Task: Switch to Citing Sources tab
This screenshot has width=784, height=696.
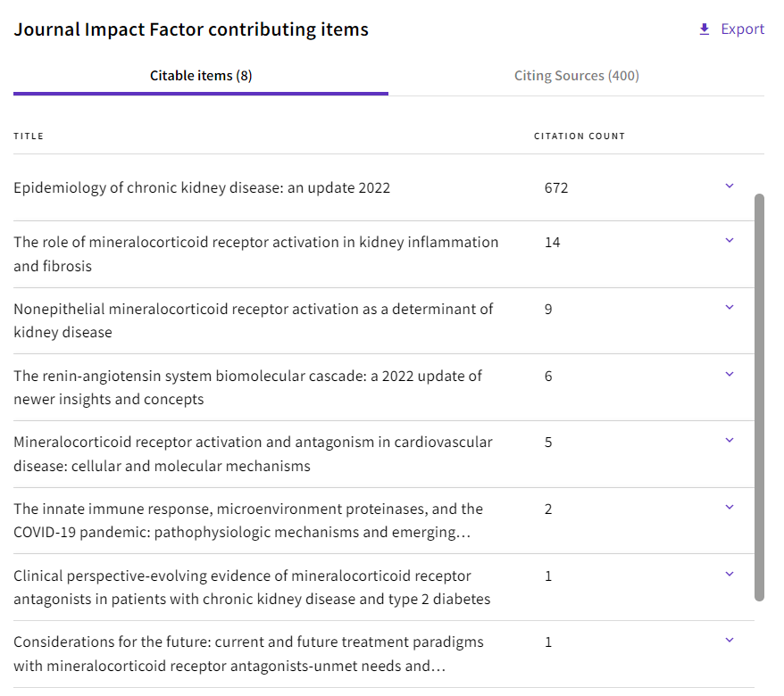Action: [x=576, y=76]
